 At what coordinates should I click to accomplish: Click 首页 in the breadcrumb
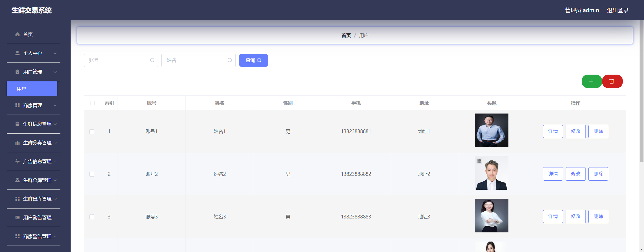click(x=346, y=35)
